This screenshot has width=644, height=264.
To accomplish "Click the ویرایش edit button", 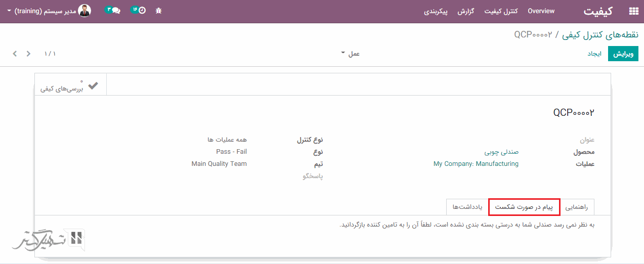I will [623, 54].
